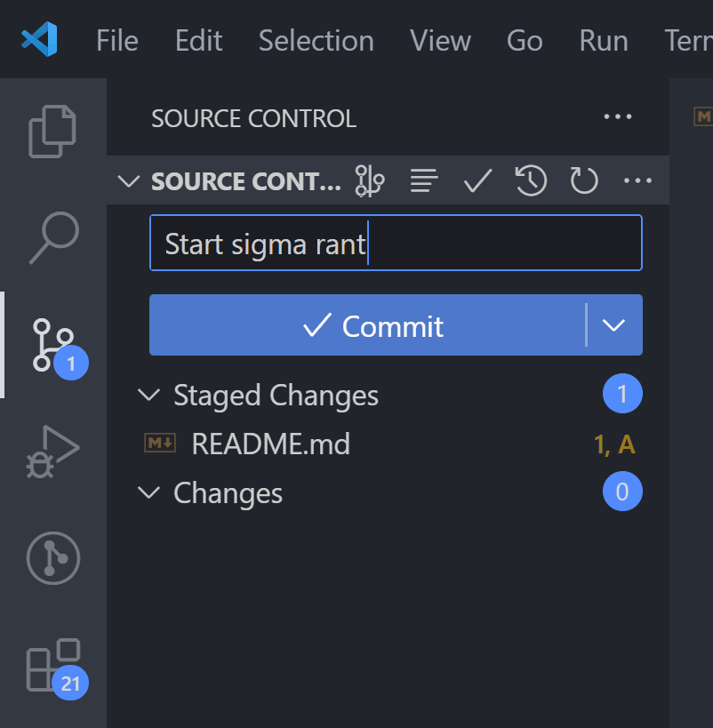Viewport: 713px width, 728px height.
Task: Select the staged README.md file
Action: tap(270, 444)
